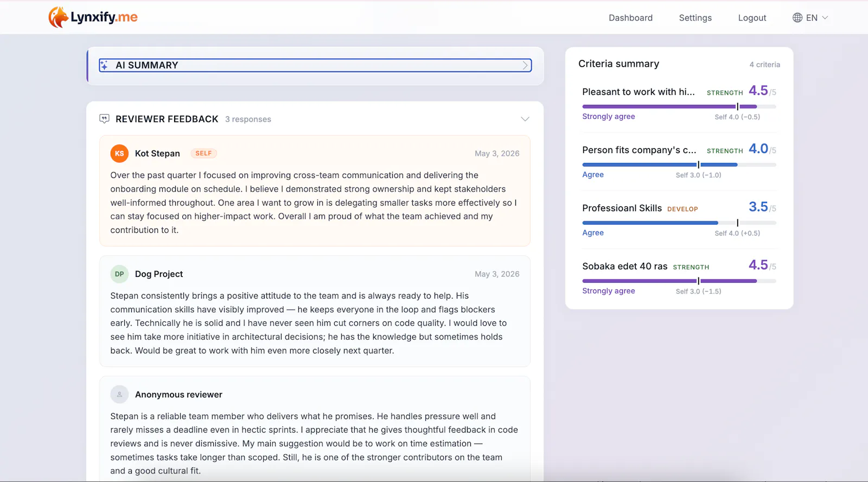Select the Anonymous reviewer name
The image size is (868, 482).
click(x=178, y=395)
